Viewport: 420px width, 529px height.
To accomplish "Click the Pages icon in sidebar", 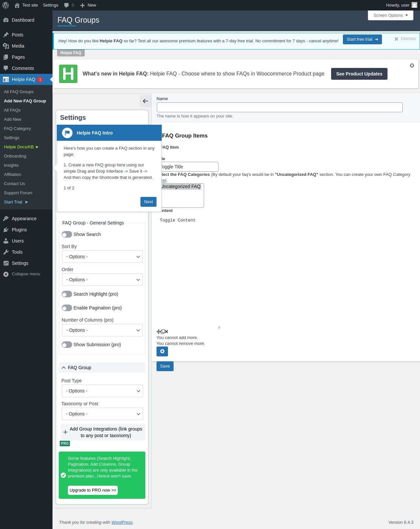I will coord(6,57).
